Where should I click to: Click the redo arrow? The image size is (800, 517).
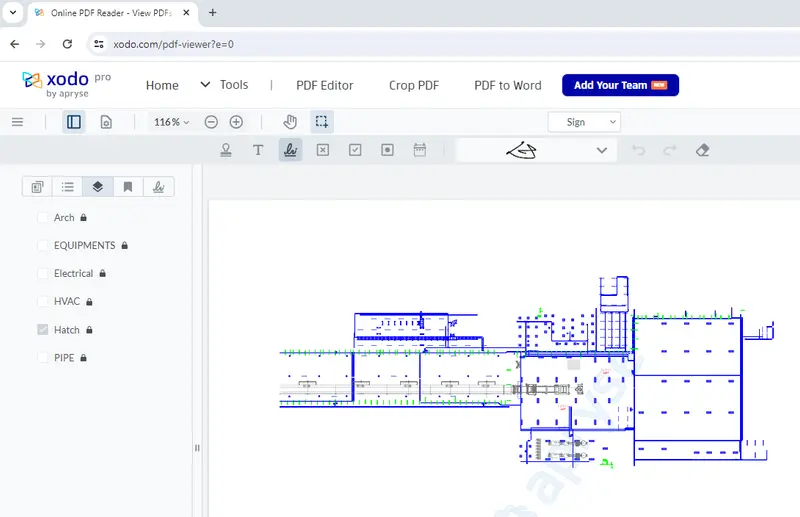(x=670, y=150)
